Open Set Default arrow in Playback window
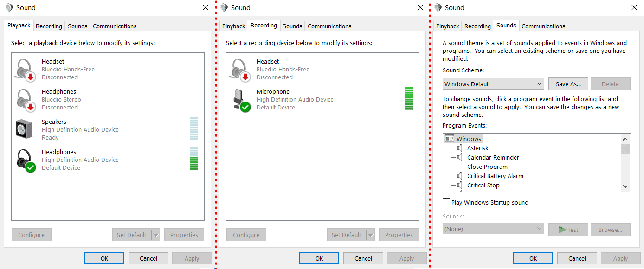The image size is (644, 269). click(156, 235)
